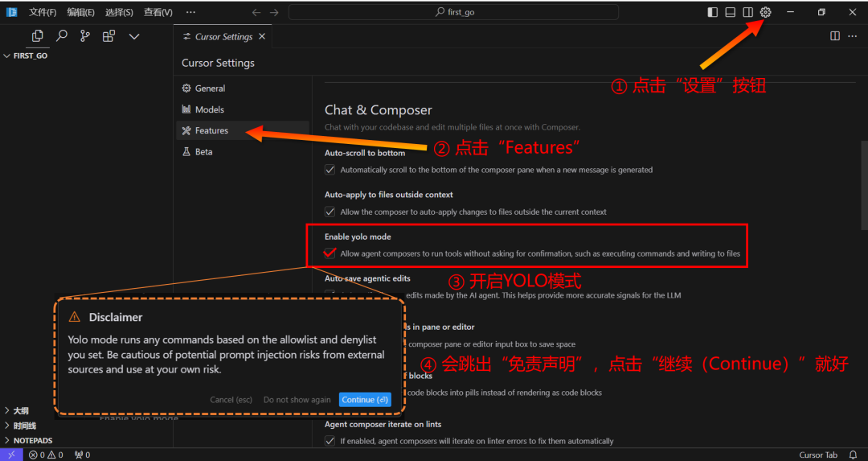Click the Auto-scroll to bottom label

pyautogui.click(x=365, y=153)
